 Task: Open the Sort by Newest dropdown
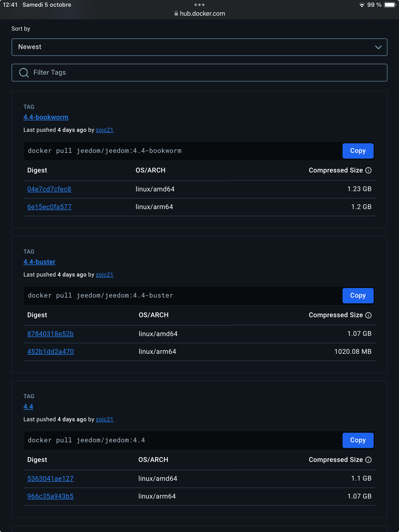[199, 47]
